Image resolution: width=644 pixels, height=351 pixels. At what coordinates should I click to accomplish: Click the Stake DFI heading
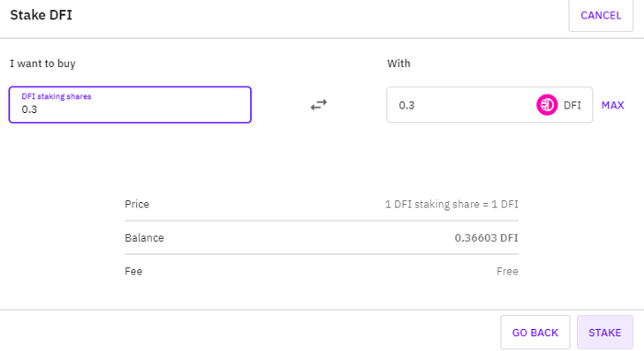point(41,16)
